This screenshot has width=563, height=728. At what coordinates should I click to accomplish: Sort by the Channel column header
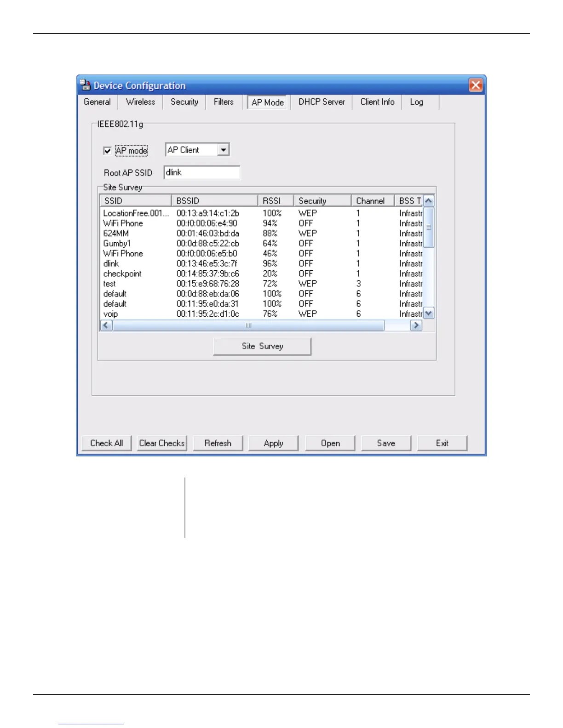(x=373, y=201)
